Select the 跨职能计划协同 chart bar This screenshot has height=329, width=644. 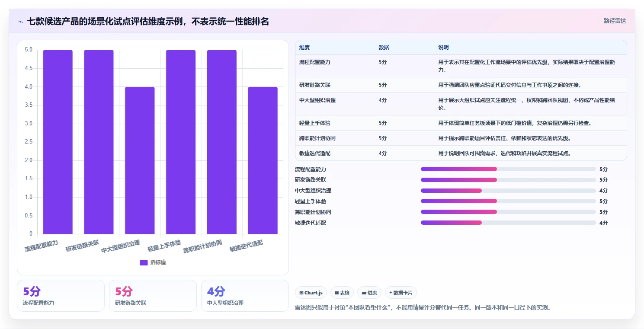222,142
